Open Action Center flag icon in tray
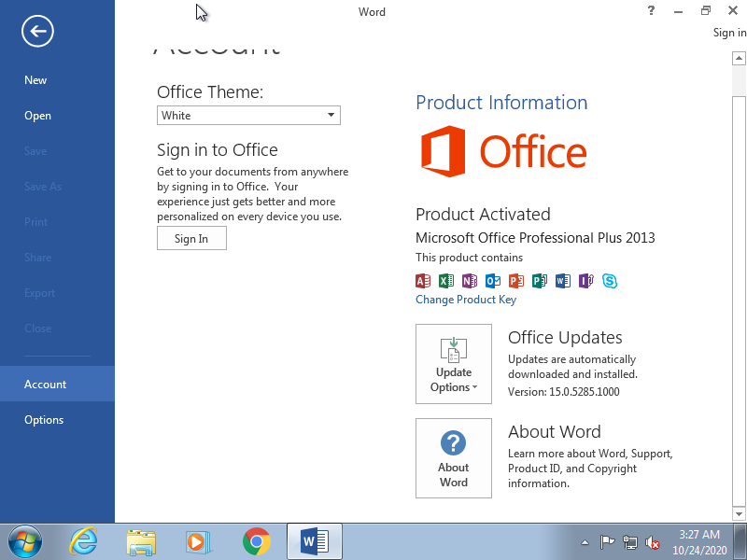The image size is (747, 560). click(607, 542)
